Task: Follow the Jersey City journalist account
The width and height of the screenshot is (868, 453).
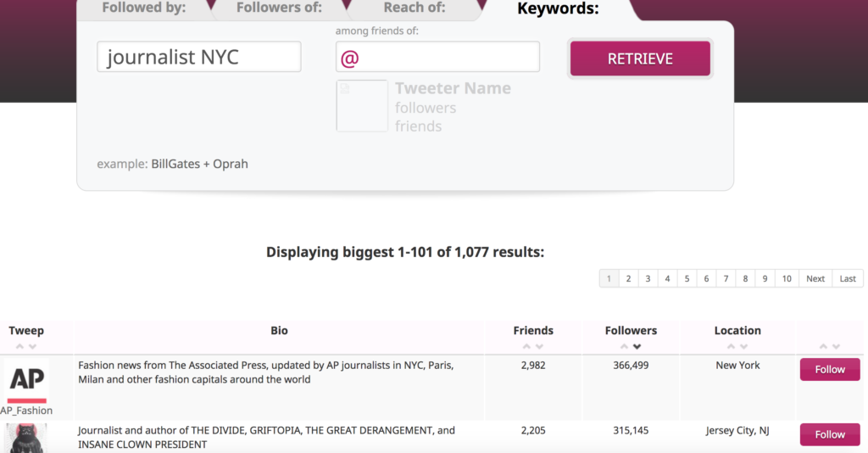Action: [x=830, y=434]
